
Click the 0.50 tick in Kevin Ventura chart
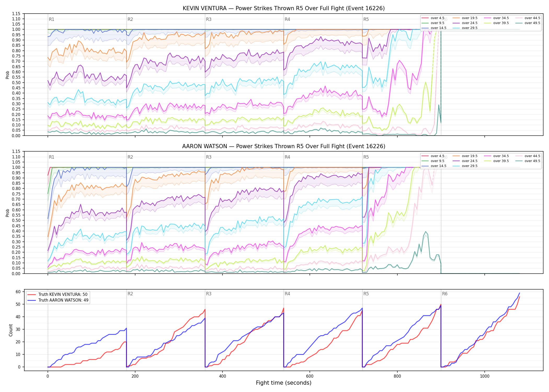click(x=16, y=83)
